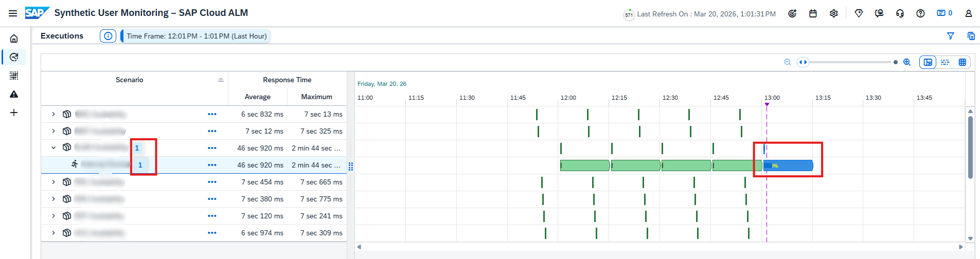Switch to the table grid view
Viewport: 980px width, 259px height.
point(962,62)
